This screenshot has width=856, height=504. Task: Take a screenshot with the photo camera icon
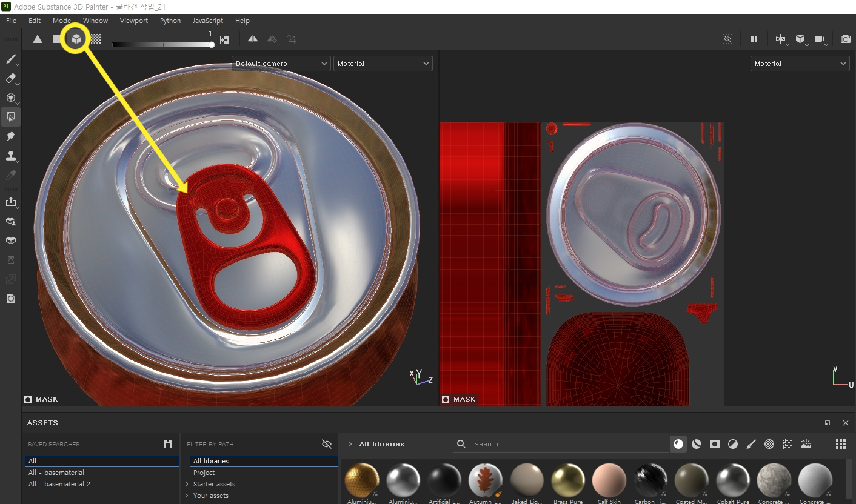[x=845, y=39]
